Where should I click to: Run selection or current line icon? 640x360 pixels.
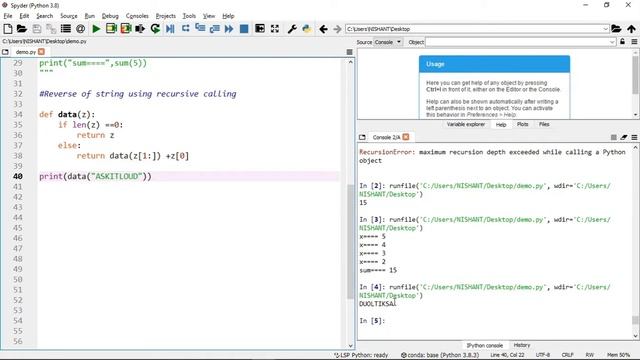coord(140,29)
